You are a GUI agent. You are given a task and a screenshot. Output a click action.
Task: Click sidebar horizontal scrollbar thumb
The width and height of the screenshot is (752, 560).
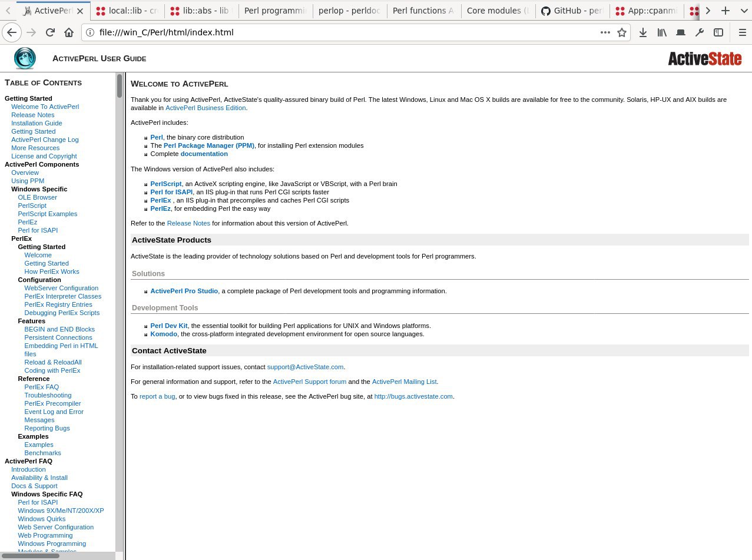click(31, 555)
